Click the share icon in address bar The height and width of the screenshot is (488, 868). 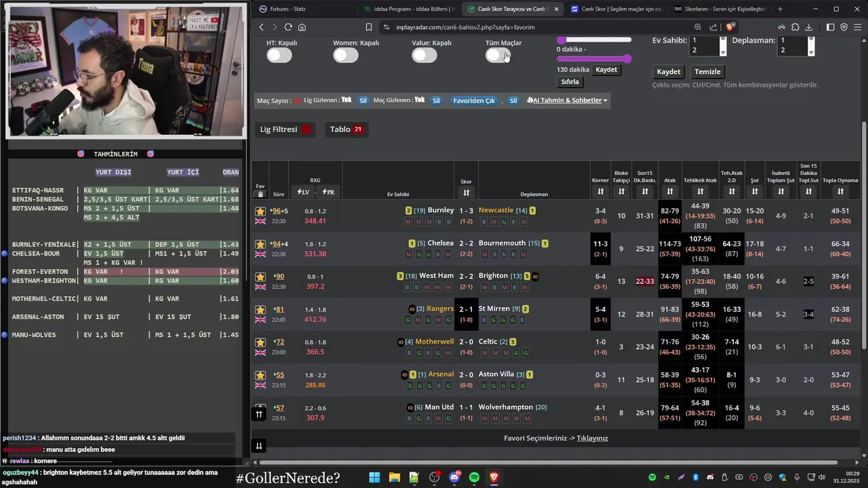[x=713, y=27]
